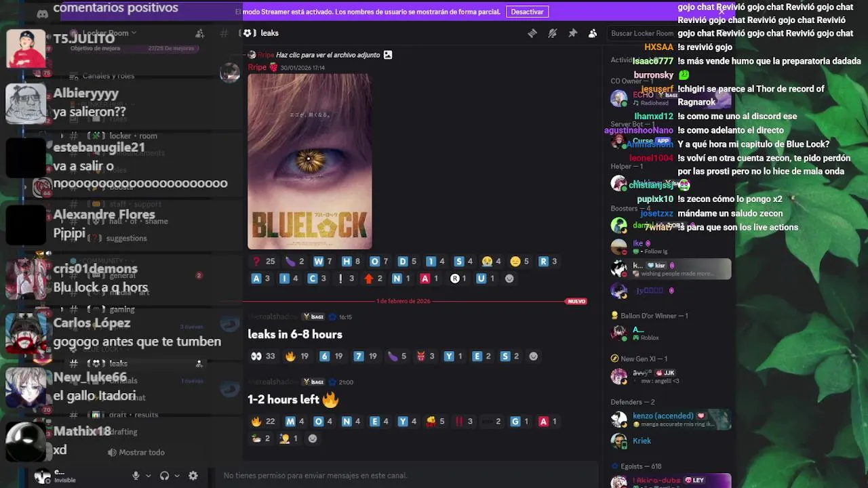Viewport: 868px width, 488px height.
Task: Toggle the eyes reaction with 33
Action: [263, 357]
